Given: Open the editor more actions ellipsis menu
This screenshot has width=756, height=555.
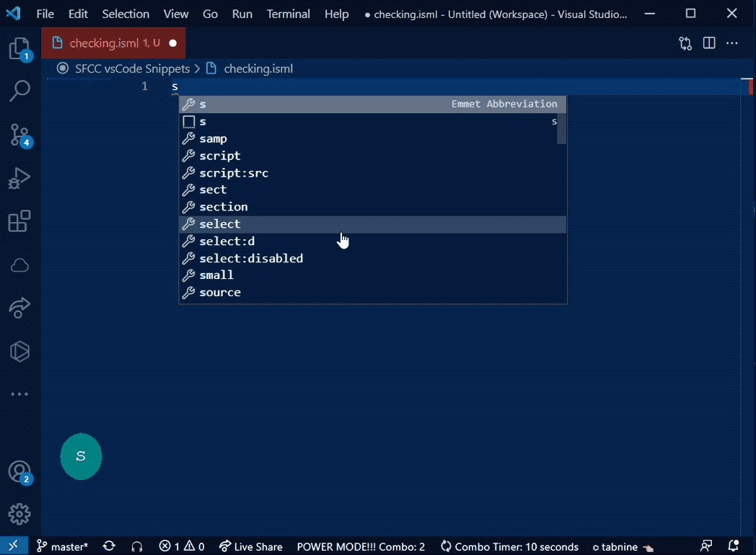Looking at the screenshot, I should pos(732,43).
